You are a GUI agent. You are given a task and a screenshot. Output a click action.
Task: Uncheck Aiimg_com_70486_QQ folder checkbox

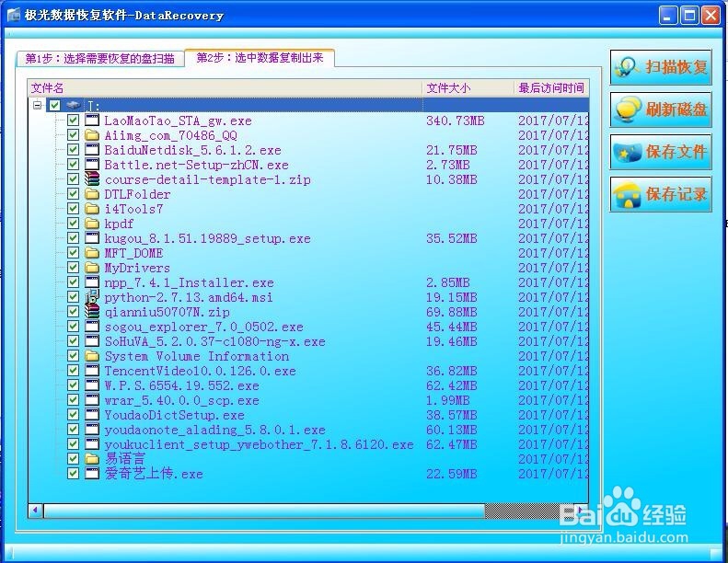[73, 135]
